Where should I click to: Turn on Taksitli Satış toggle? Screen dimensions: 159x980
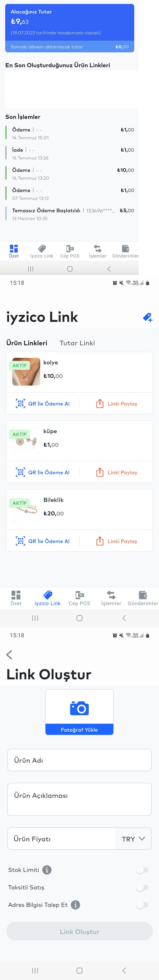pos(142,887)
